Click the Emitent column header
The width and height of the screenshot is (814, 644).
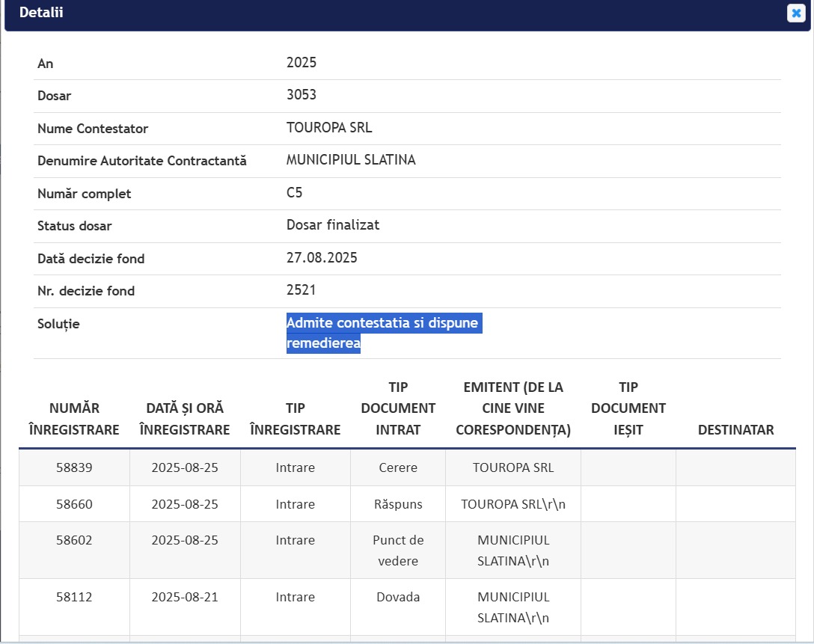[513, 408]
